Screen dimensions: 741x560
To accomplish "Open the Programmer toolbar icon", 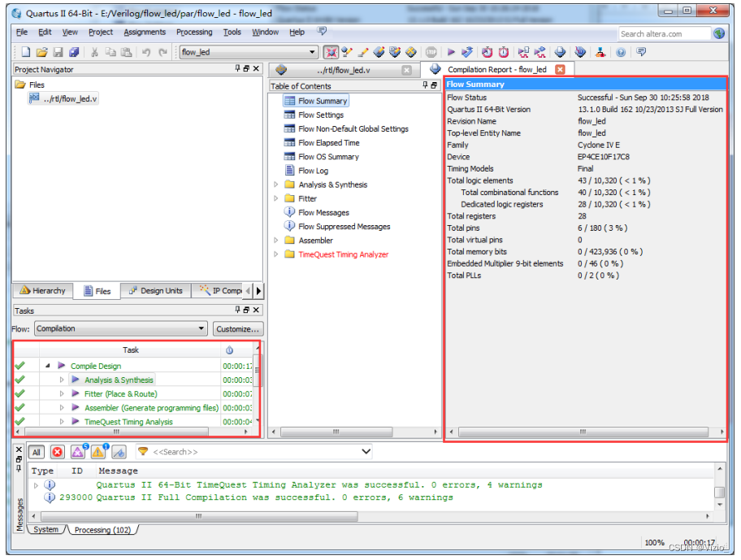I will point(580,52).
